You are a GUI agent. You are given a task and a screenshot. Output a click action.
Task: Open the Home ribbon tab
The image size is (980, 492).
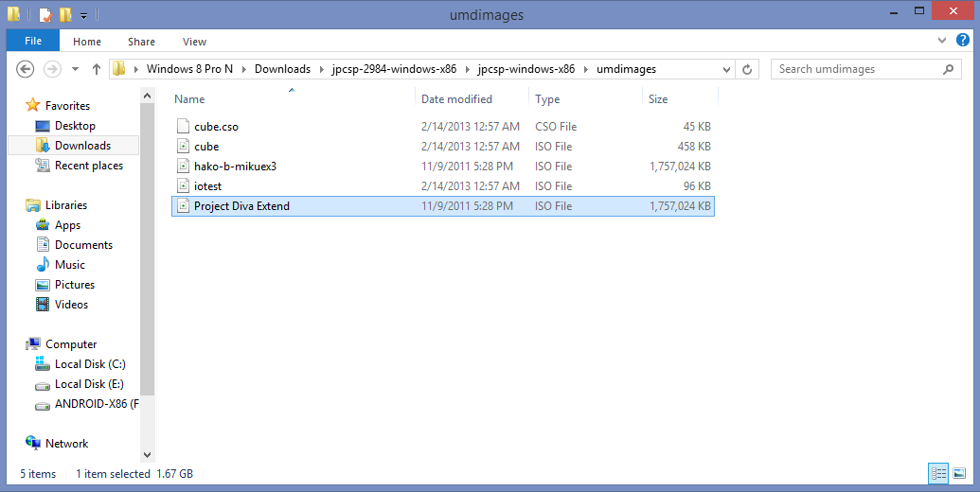pyautogui.click(x=87, y=42)
